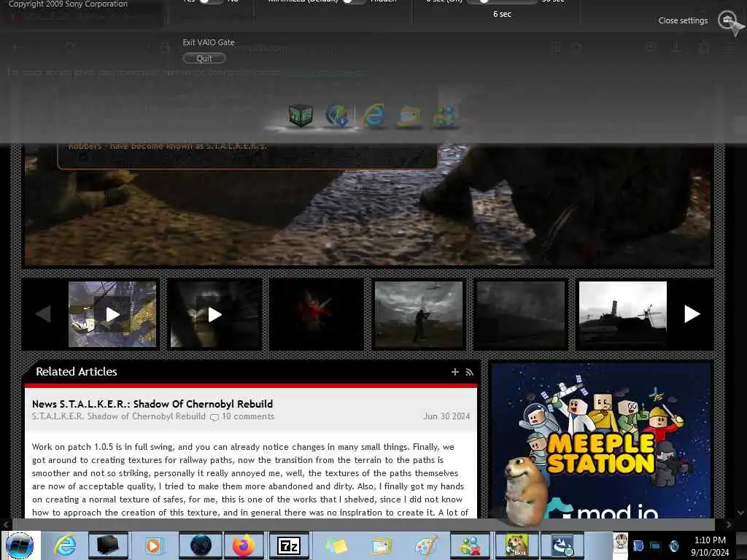
Task: Click the faded back arrow in the browser behind
Action: click(16, 47)
